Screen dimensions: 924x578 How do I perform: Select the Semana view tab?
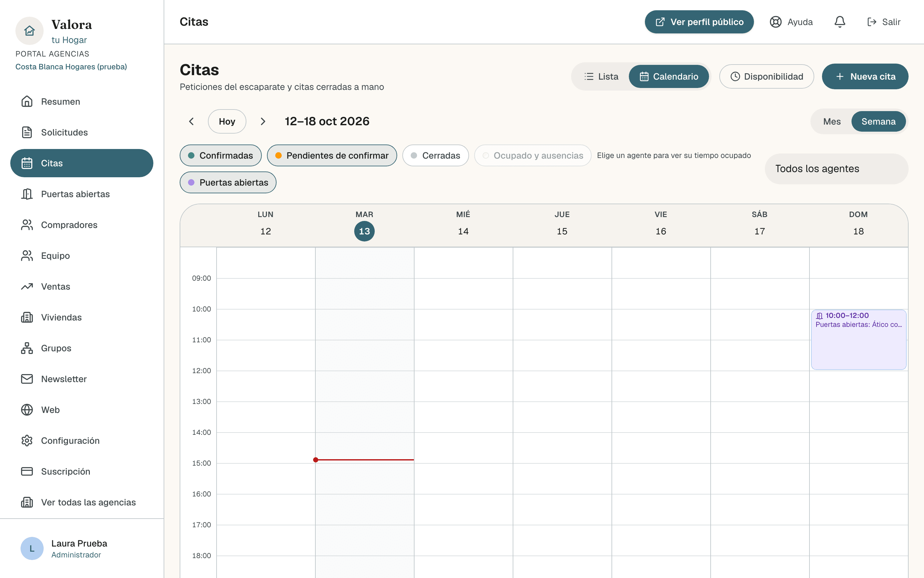[878, 122]
